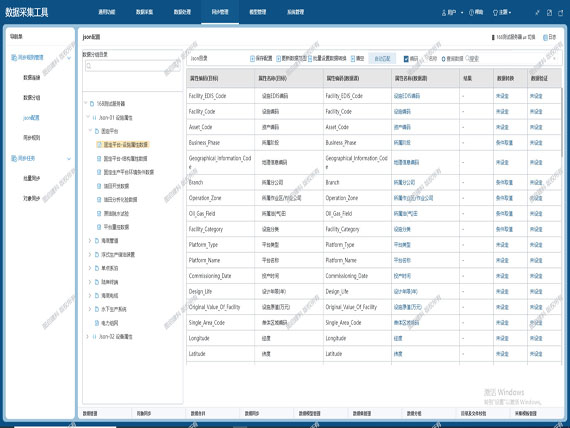Click the save configuration icon in the toolbar
570x428 pixels.
tap(252, 59)
